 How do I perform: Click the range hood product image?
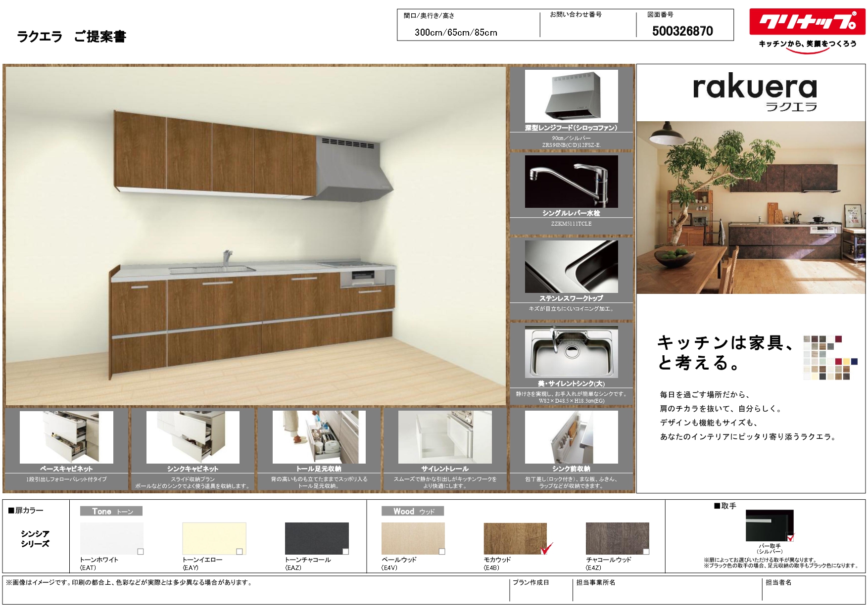click(x=571, y=96)
